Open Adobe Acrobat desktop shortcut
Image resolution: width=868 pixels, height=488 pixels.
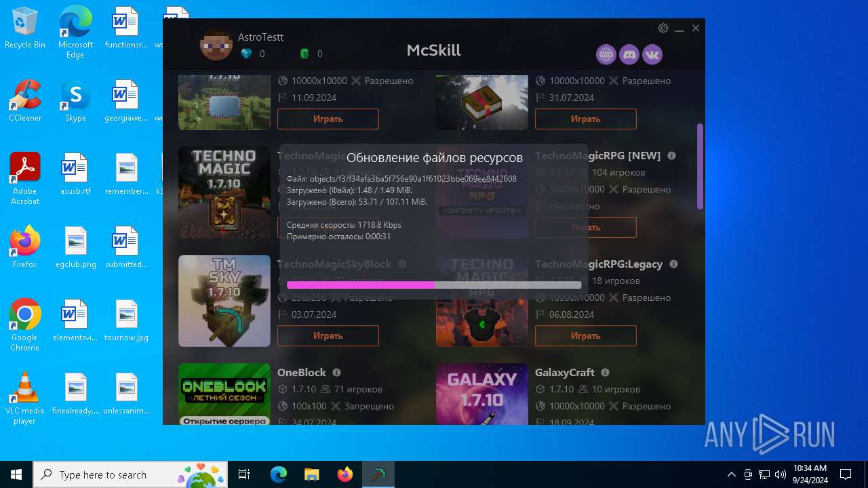[25, 180]
